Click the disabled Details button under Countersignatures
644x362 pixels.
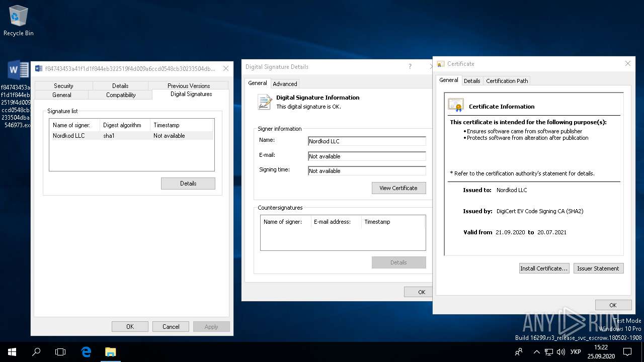pyautogui.click(x=398, y=262)
